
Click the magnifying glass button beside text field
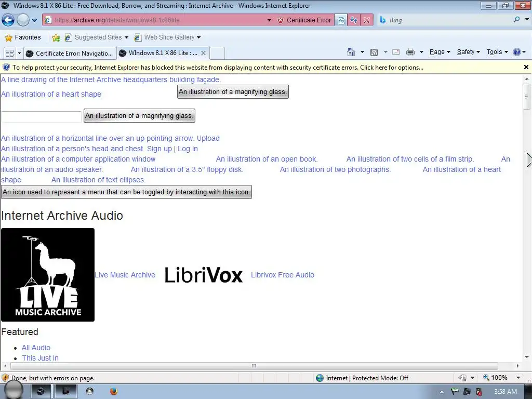139,115
